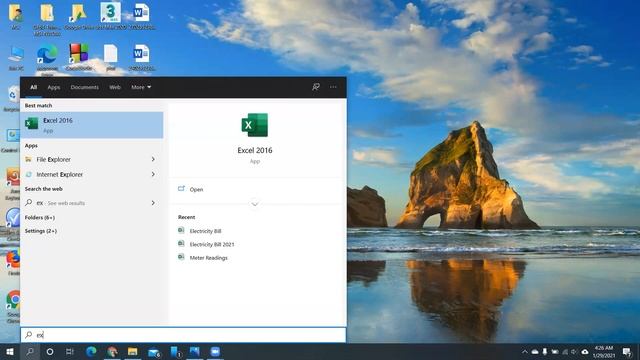Expand the Internet Explorer result chevron

tap(153, 174)
